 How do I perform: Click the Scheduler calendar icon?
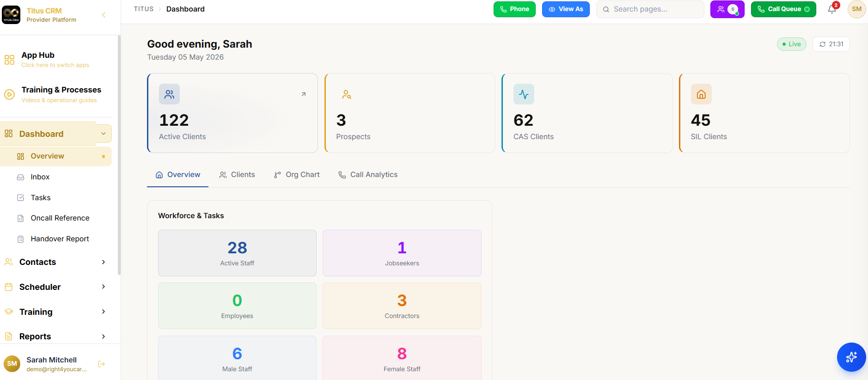click(8, 287)
